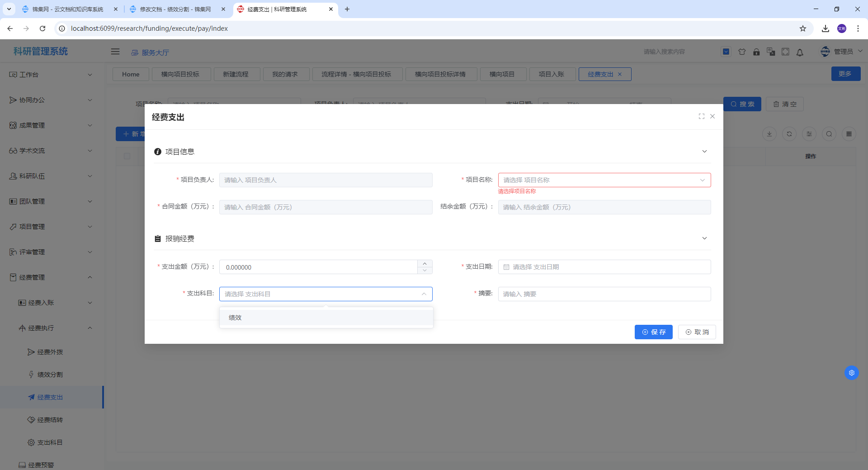
Task: Open the 项目名称 dropdown
Action: click(604, 180)
